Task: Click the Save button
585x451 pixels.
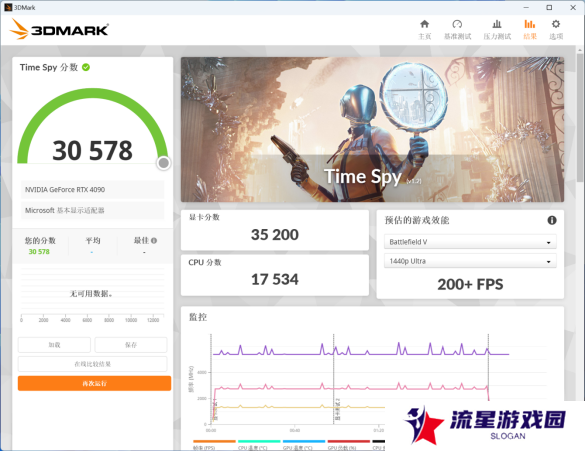Action: (x=131, y=345)
